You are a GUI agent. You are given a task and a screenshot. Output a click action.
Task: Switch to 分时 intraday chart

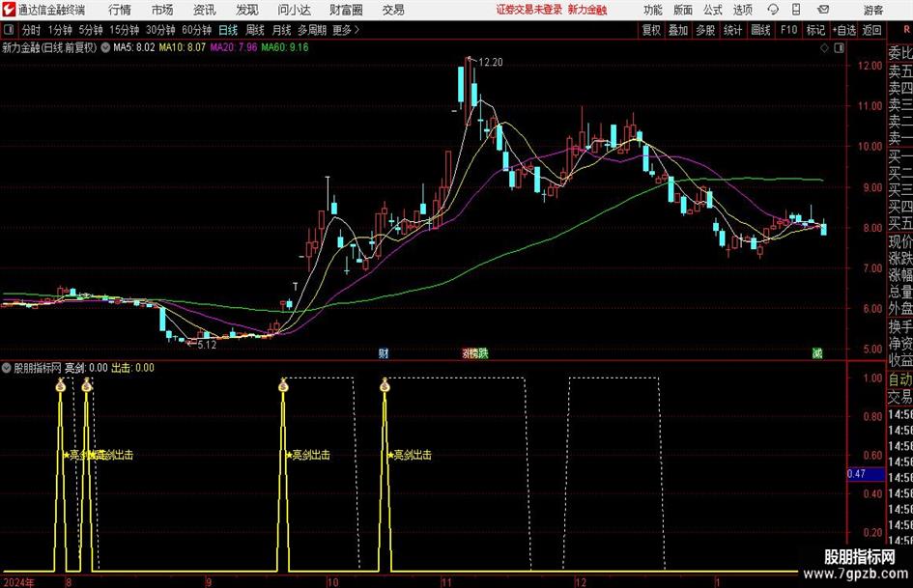[32, 30]
